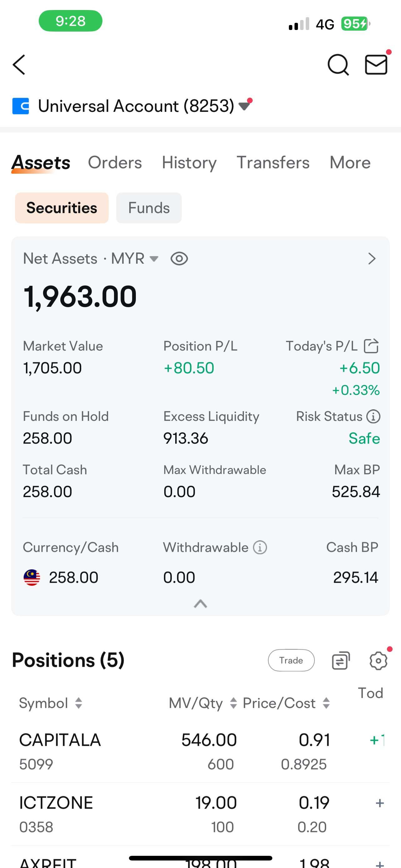This screenshot has height=868, width=401.
Task: Tap the Trade button
Action: [x=291, y=661]
